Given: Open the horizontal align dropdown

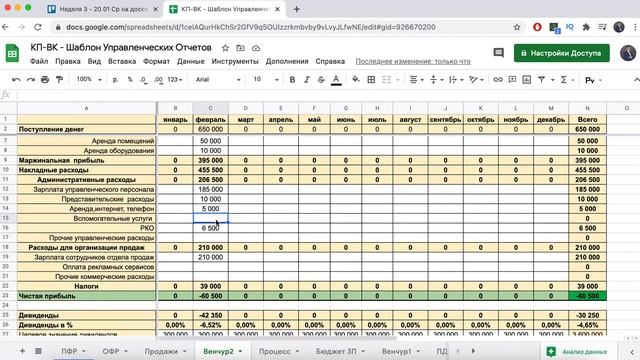Looking at the screenshot, I should (x=416, y=80).
